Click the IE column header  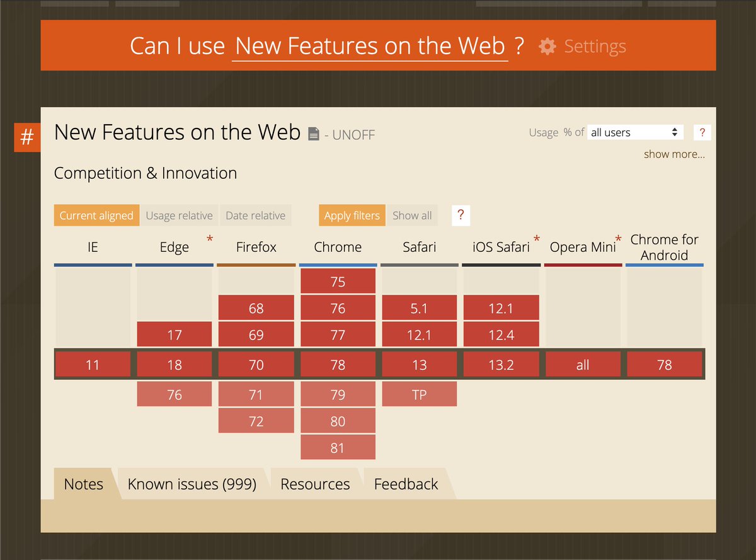[93, 247]
